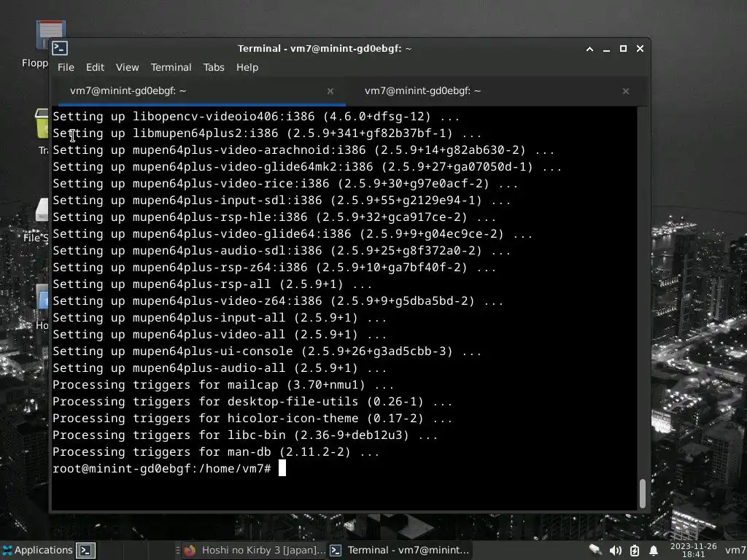Viewport: 747px width, 560px height.
Task: Click the 'Processing triggers for libc-bin' line
Action: tap(245, 435)
